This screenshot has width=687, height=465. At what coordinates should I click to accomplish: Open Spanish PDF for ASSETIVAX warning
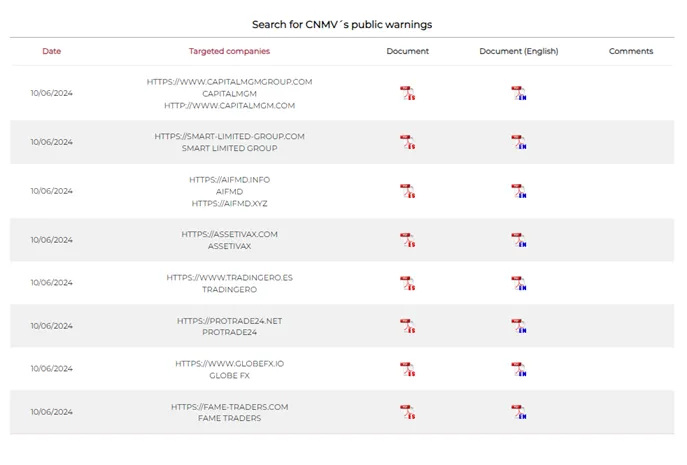[x=407, y=240]
